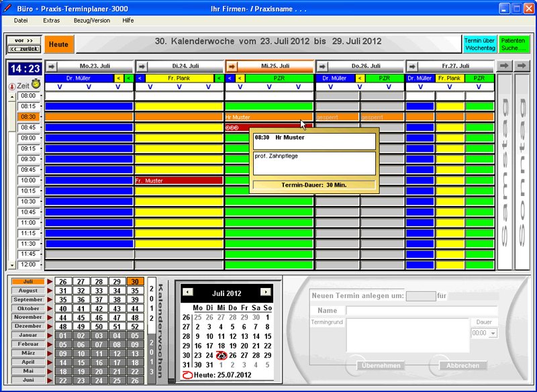Click the red triangle next to März
The width and height of the screenshot is (537, 392).
coord(50,353)
